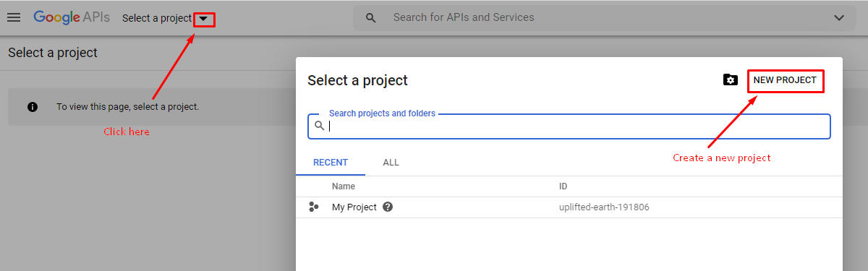The image size is (868, 271).
Task: Select the My Project row
Action: (569, 207)
